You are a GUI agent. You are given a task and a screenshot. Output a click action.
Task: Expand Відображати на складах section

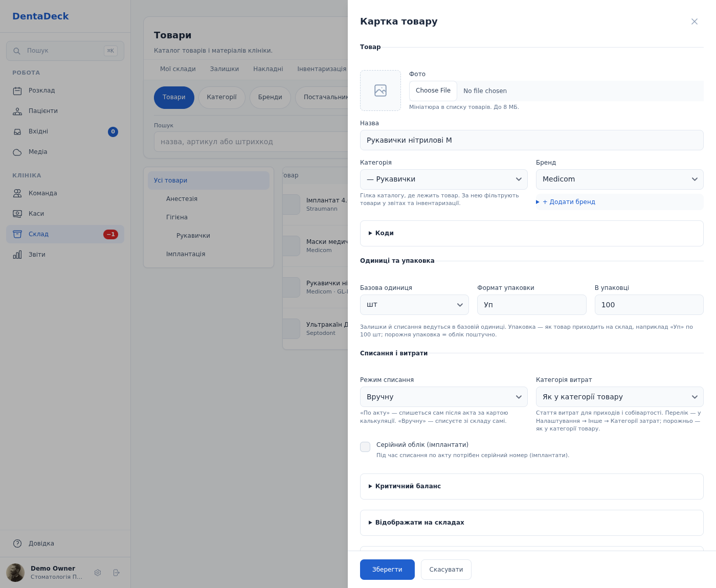(532, 523)
